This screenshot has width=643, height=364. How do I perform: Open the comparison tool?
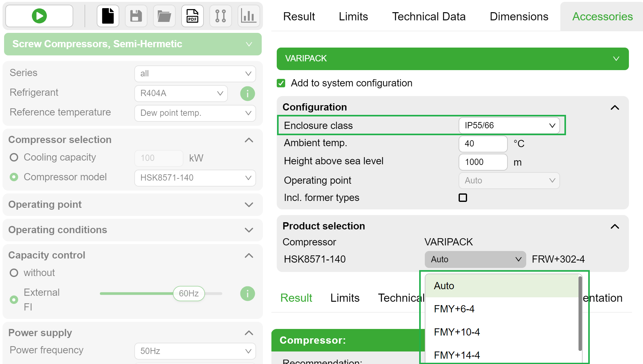pos(220,16)
